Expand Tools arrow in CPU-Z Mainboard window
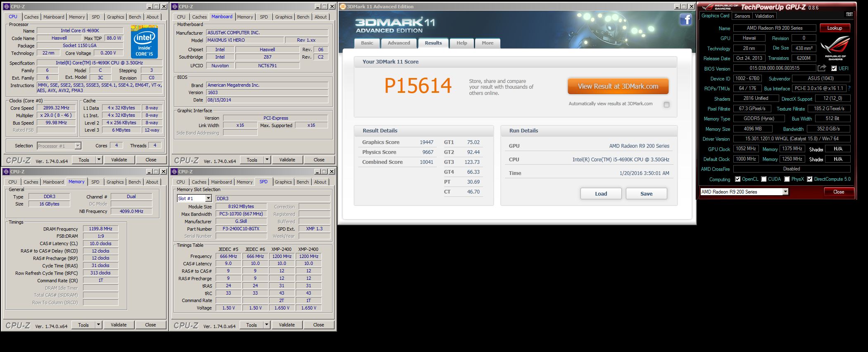868x352 pixels. tap(267, 160)
